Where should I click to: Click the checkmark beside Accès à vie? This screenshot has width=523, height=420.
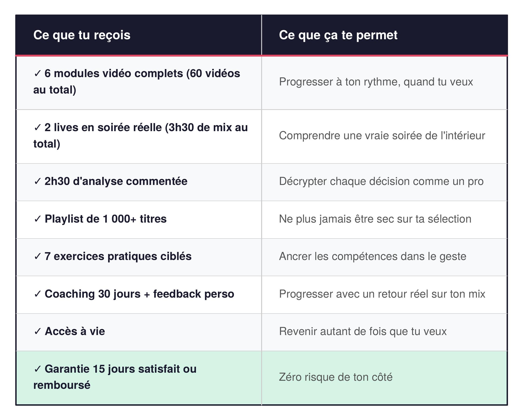pos(38,332)
